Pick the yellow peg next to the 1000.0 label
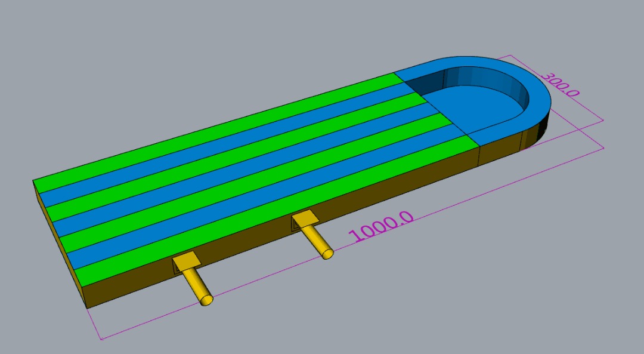The height and width of the screenshot is (354, 644). point(312,235)
